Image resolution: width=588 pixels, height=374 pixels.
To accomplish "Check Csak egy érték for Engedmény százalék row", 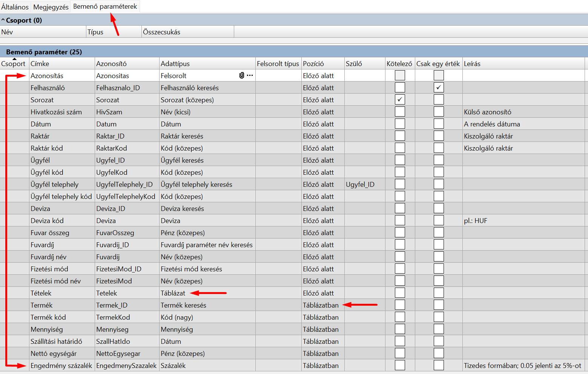I will [x=439, y=365].
